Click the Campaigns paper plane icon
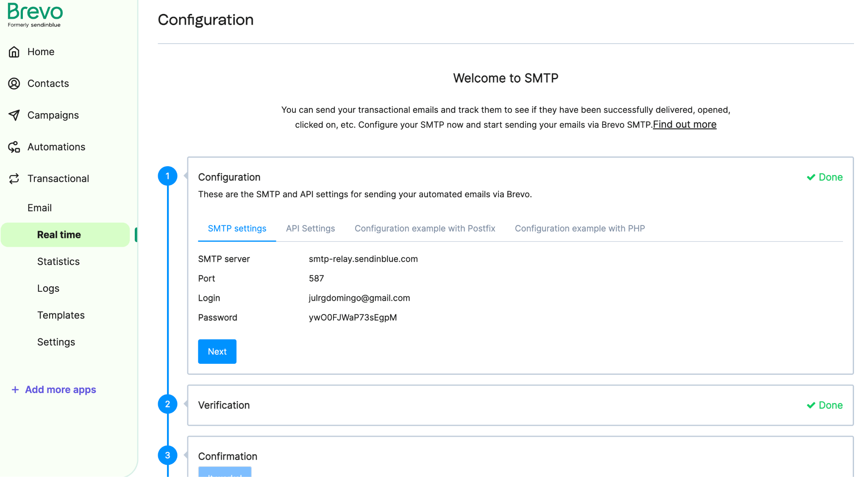868x477 pixels. pos(14,115)
